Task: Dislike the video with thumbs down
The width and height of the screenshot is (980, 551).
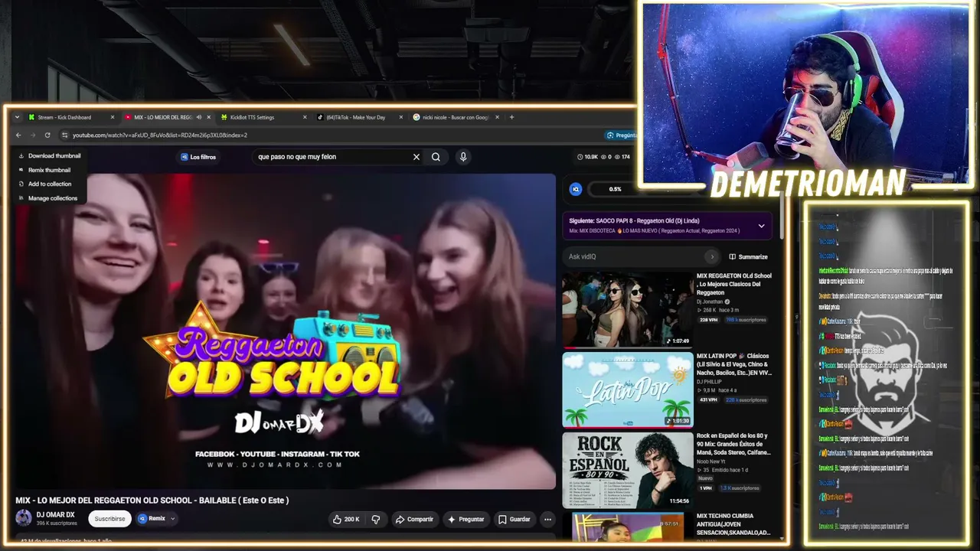Action: 375,520
